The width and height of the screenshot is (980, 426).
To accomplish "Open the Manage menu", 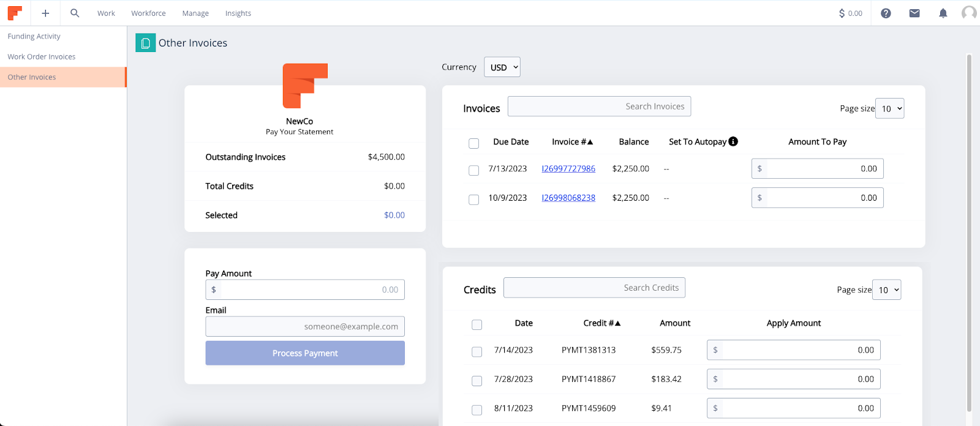I will [x=195, y=13].
